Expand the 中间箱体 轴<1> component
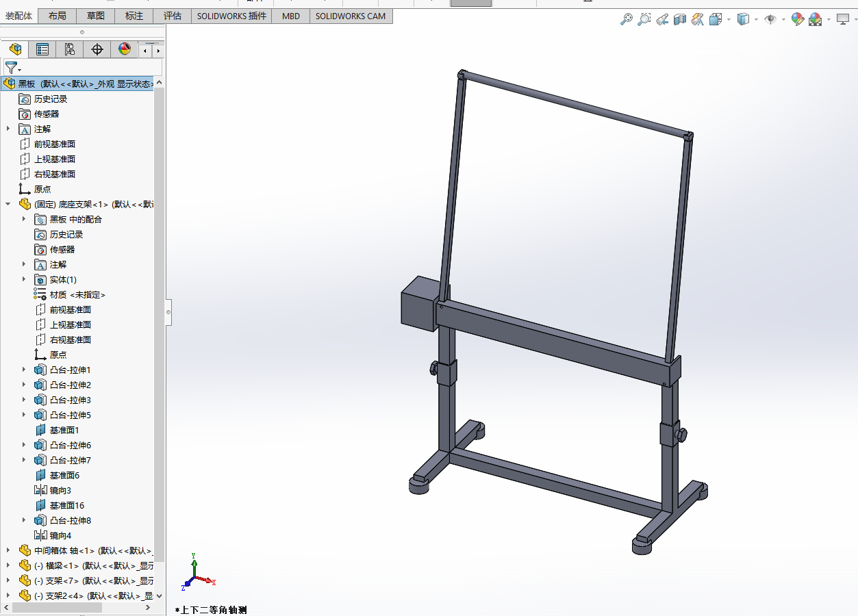The height and width of the screenshot is (616, 858). point(8,551)
